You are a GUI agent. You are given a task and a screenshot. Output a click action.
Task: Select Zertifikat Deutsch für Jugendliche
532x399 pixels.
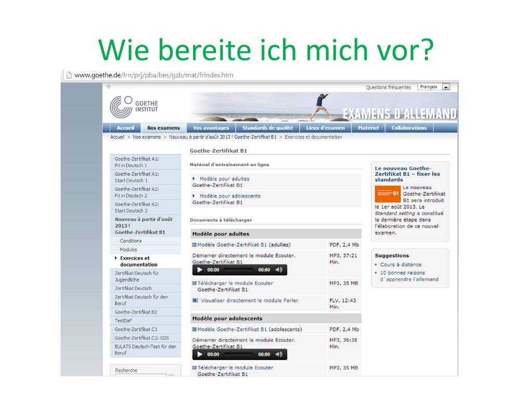(145, 276)
